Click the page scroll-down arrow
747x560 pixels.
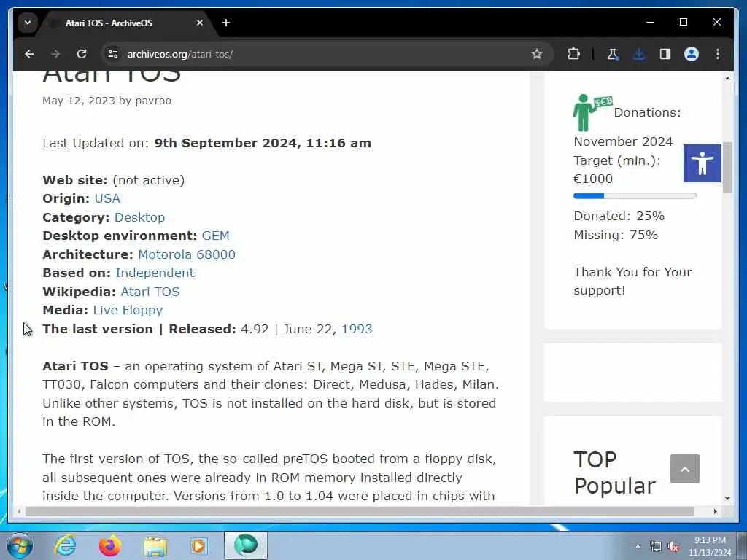tap(727, 499)
